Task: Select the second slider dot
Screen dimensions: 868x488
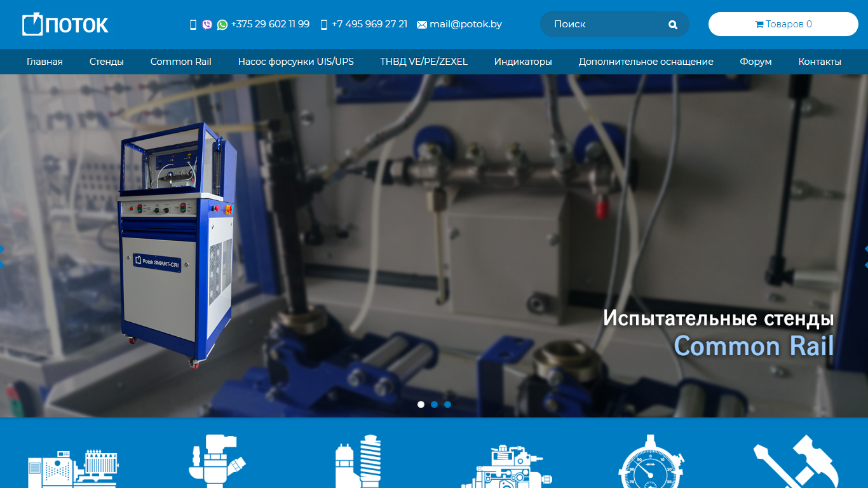Action: point(434,404)
